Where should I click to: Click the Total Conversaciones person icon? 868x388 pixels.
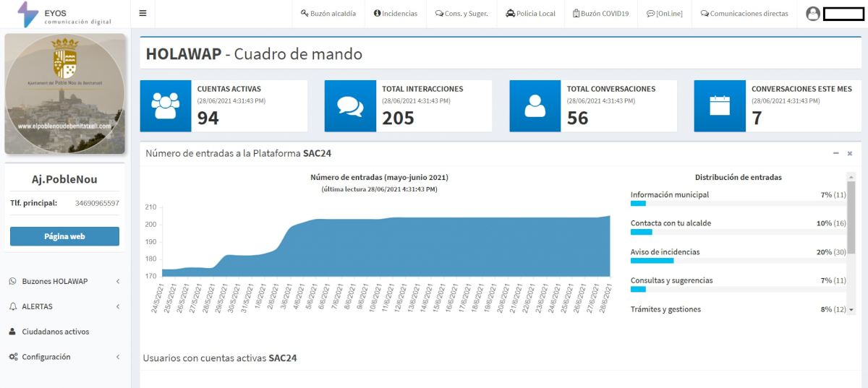(535, 106)
